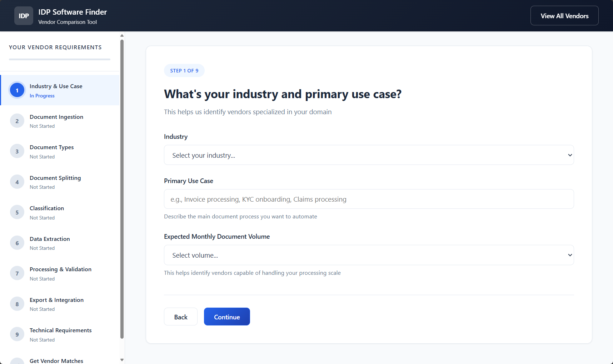Select step 4 Document Splitting circle
The height and width of the screenshot is (364, 613).
point(17,182)
